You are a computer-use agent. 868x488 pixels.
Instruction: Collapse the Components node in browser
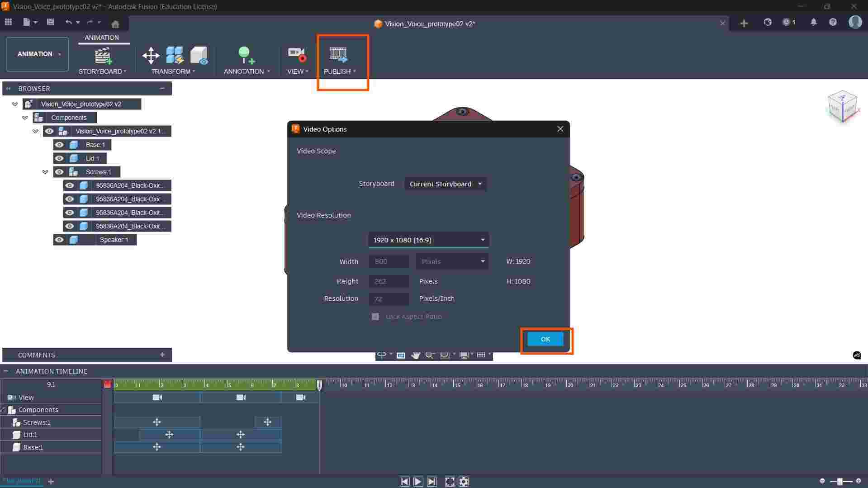click(25, 118)
